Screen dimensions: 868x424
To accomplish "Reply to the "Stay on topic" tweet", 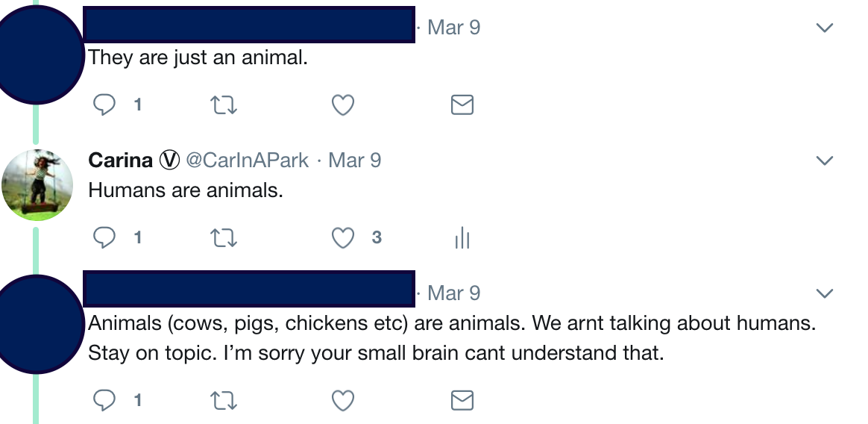I will 104,401.
